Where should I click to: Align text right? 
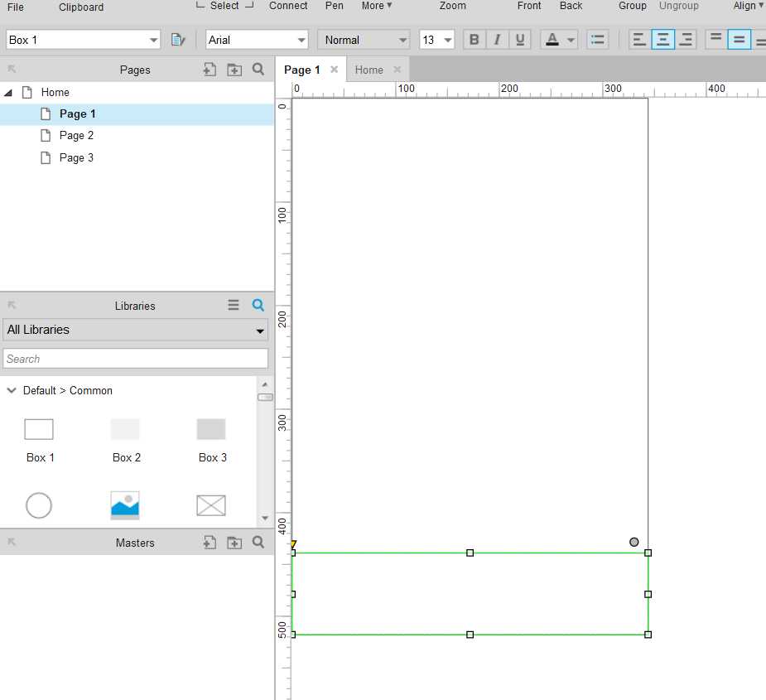click(x=686, y=40)
